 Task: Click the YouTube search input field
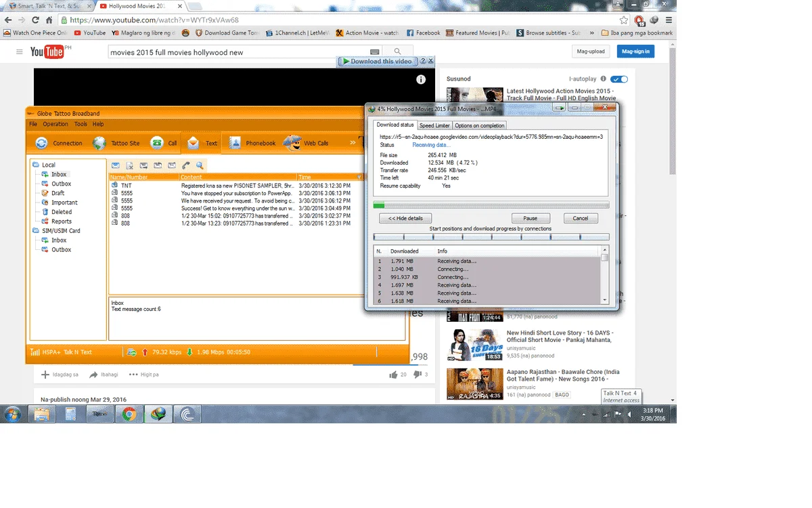tap(238, 52)
